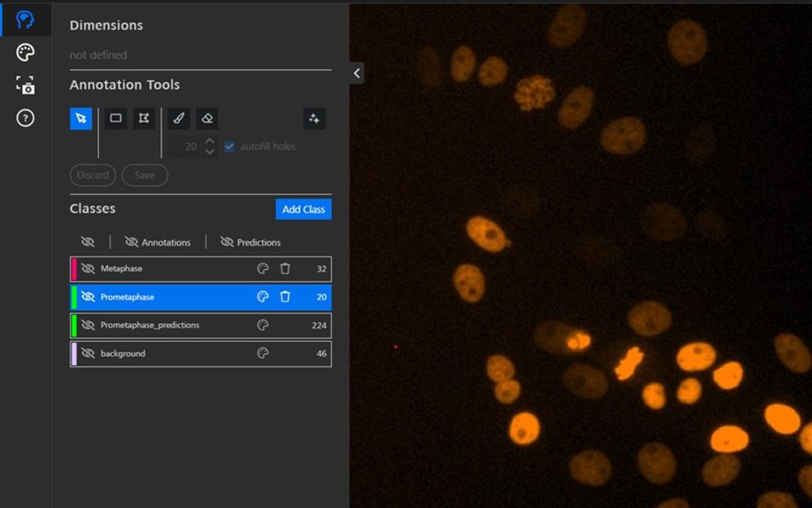Click the 'not defined' dimensions text
Viewport: 812px width, 508px height.
98,55
